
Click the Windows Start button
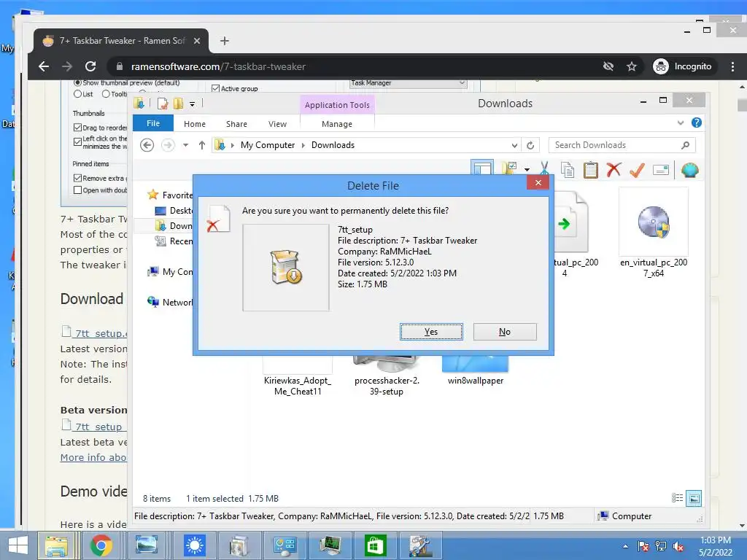[x=18, y=545]
